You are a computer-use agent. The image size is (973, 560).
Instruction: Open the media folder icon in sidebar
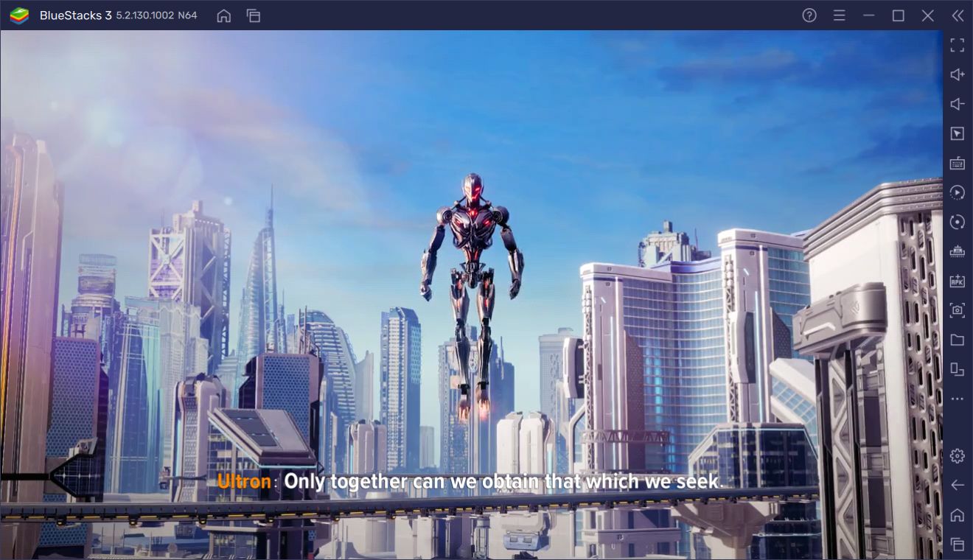[x=958, y=340]
